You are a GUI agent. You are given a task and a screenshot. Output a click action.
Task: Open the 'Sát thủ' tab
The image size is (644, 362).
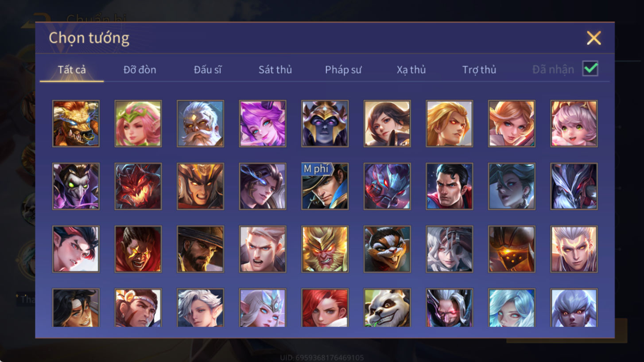click(275, 70)
